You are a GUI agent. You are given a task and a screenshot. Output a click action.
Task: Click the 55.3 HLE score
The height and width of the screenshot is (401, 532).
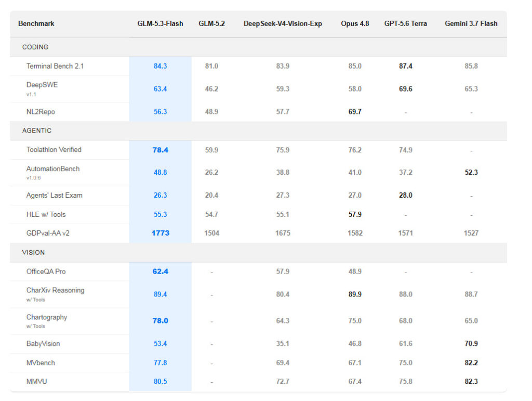coord(160,215)
